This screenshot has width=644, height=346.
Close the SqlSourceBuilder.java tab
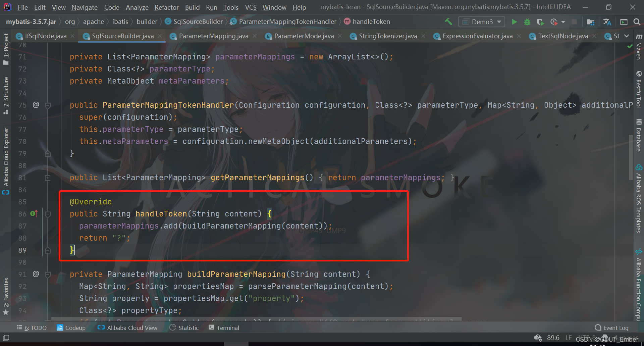pyautogui.click(x=160, y=36)
